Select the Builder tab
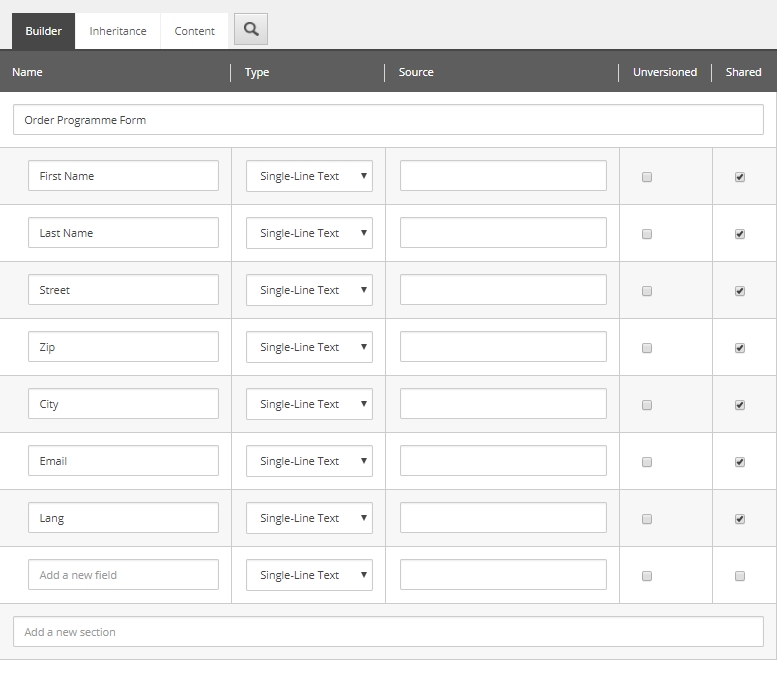The height and width of the screenshot is (673, 777). pyautogui.click(x=43, y=31)
